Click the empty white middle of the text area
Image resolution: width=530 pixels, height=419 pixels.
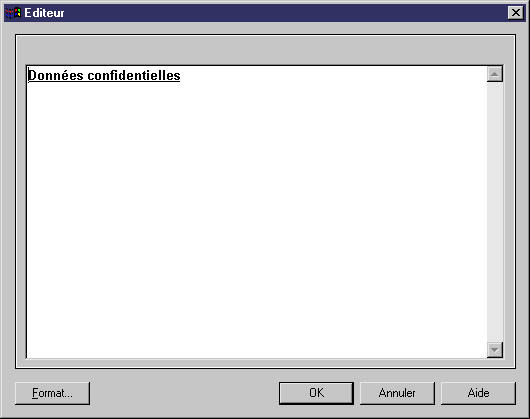[x=257, y=220]
